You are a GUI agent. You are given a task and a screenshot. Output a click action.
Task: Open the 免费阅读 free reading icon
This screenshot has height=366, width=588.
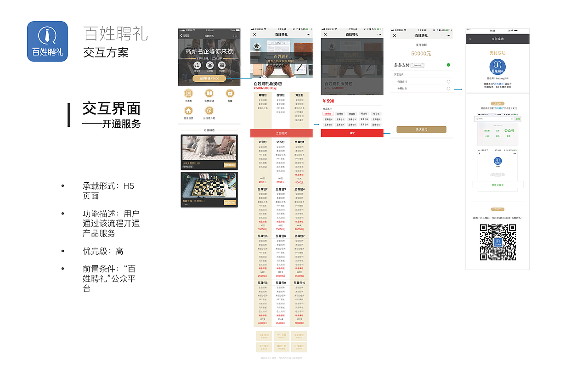[x=209, y=93]
